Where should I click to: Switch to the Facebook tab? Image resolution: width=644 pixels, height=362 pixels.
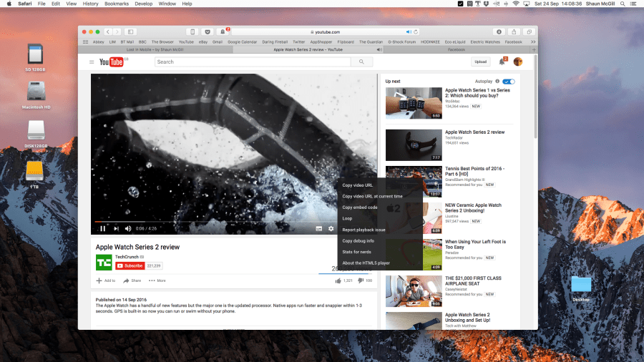457,49
